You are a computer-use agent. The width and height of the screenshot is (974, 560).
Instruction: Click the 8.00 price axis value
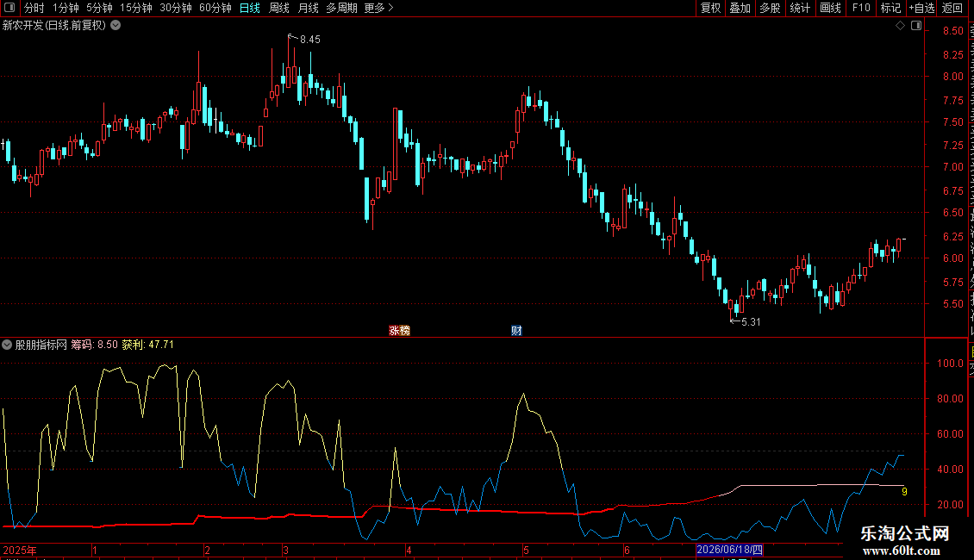coord(953,77)
